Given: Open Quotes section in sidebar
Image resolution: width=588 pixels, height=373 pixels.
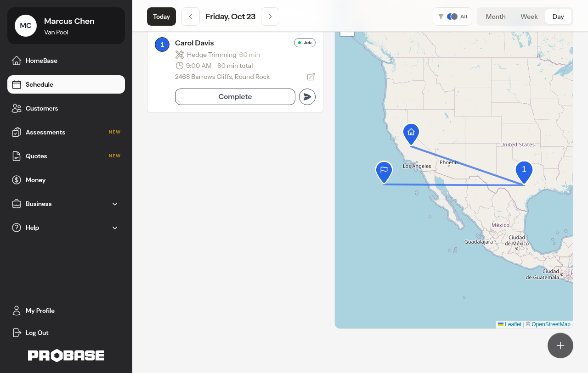Looking at the screenshot, I should click(x=66, y=156).
